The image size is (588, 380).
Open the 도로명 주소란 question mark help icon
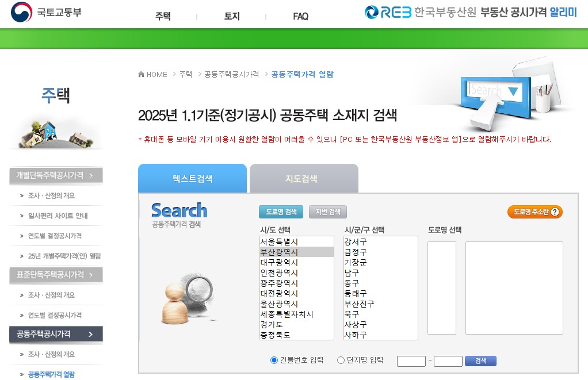pyautogui.click(x=555, y=212)
